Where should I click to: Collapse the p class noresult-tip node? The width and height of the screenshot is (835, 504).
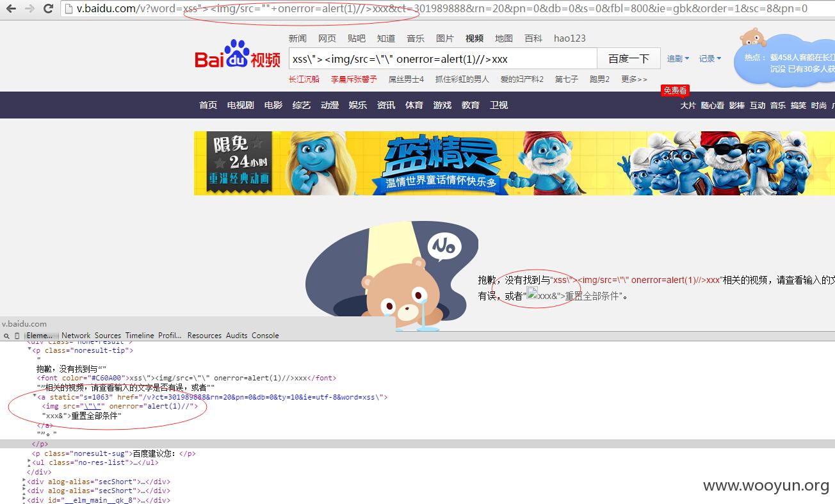tap(29, 350)
